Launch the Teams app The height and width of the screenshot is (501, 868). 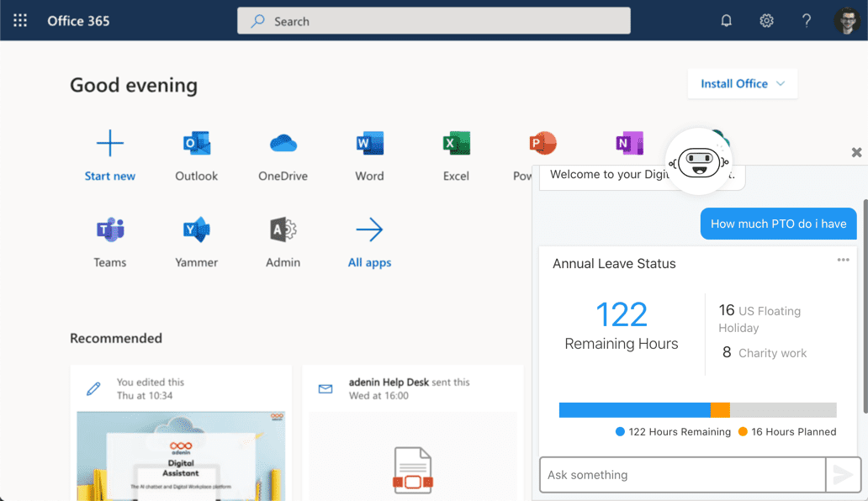tap(110, 229)
